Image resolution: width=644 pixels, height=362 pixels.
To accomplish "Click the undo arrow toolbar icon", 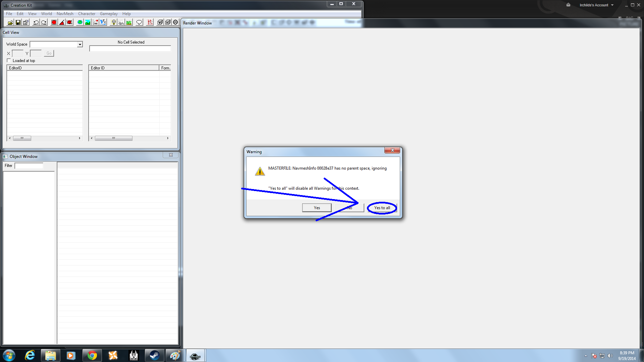I will click(x=36, y=22).
